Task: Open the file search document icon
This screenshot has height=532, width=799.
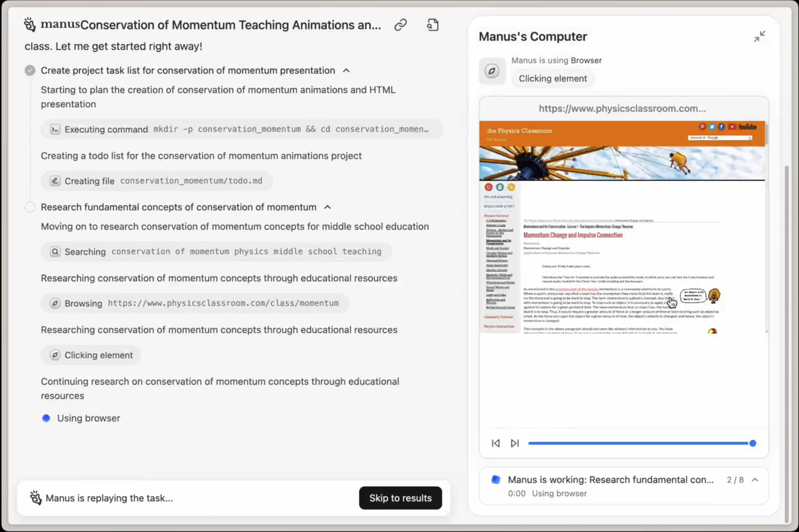Action: pos(432,25)
